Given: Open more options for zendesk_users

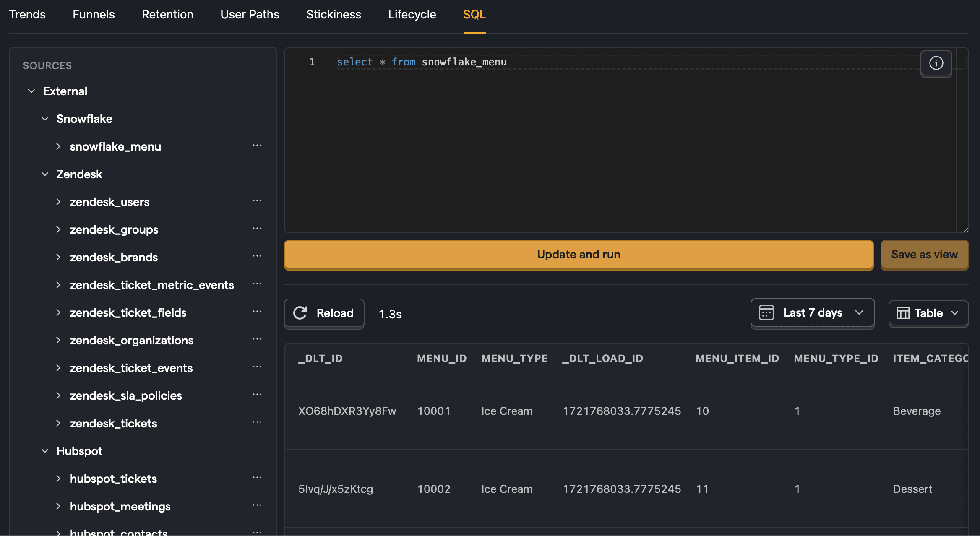Looking at the screenshot, I should click(257, 201).
